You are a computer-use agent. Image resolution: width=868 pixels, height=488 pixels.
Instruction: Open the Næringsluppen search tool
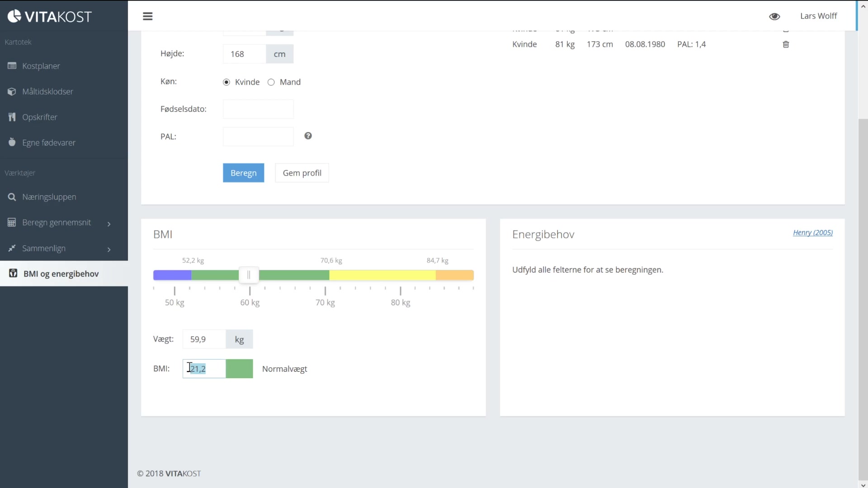click(x=49, y=197)
